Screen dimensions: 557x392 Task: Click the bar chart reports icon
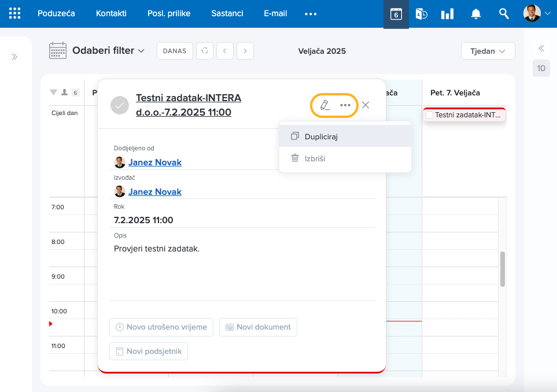click(x=447, y=14)
